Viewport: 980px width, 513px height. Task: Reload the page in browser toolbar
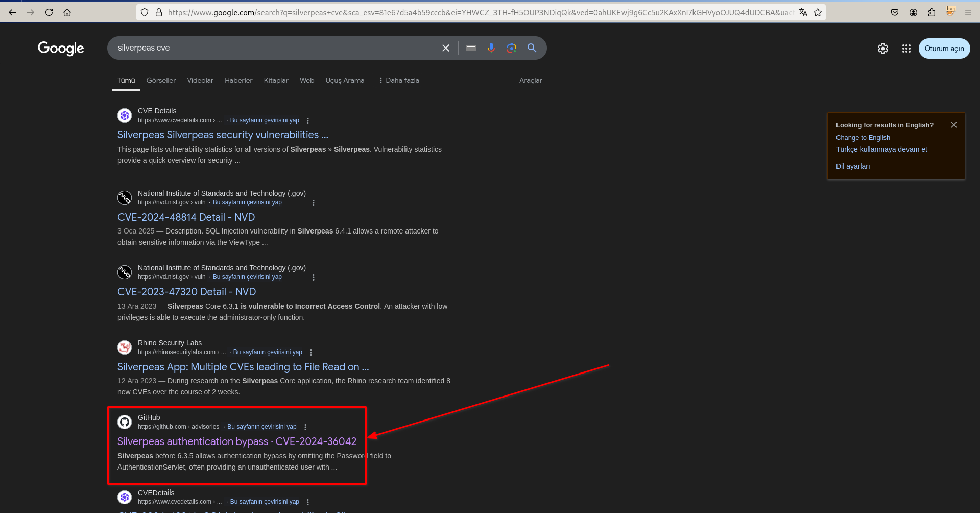49,12
